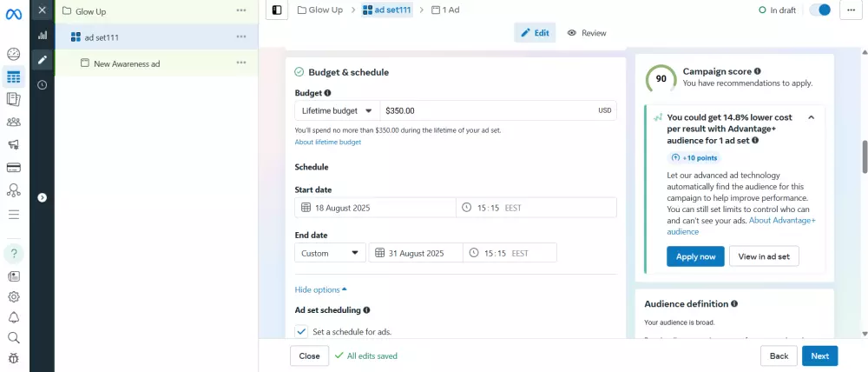Click the notifications bell icon
868x372 pixels.
(14, 317)
